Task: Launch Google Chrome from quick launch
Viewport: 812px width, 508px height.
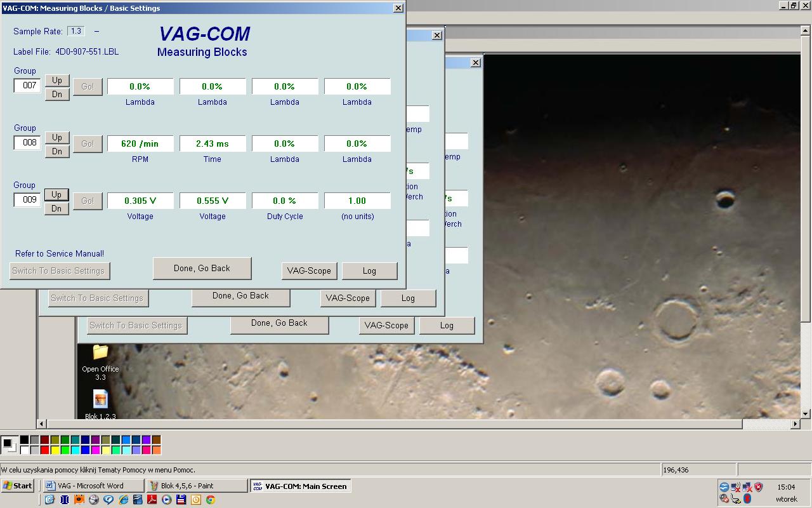Action: point(211,500)
